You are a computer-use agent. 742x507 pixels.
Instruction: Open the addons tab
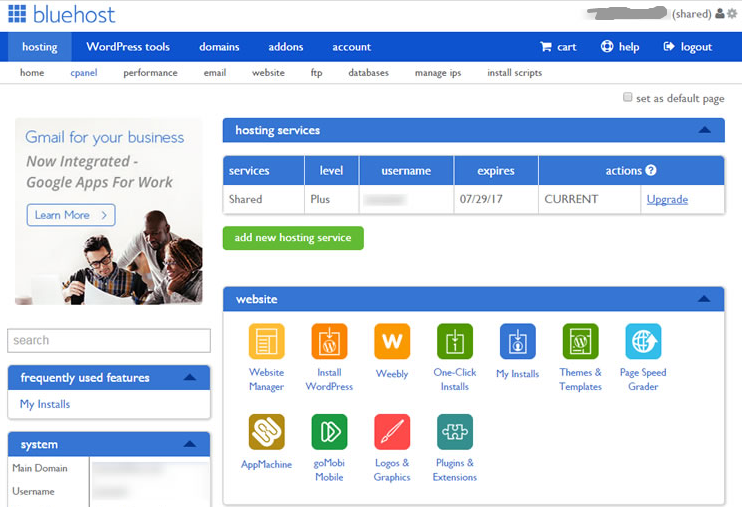286,47
